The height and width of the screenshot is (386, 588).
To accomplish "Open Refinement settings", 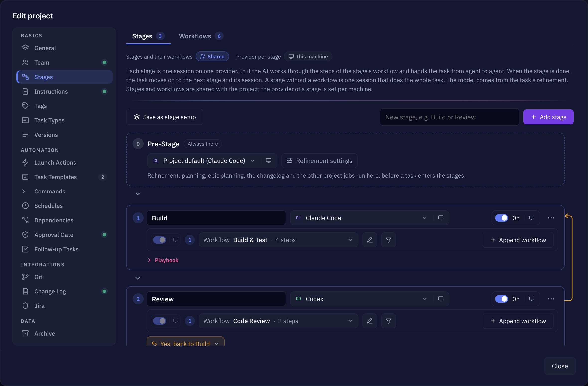I will coord(319,161).
